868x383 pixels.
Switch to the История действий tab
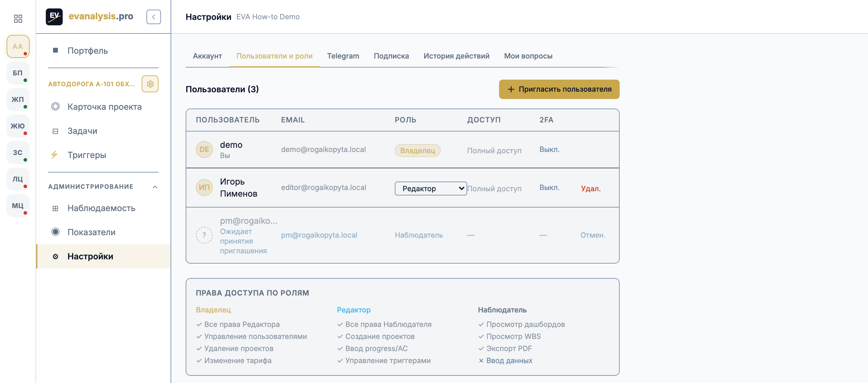pyautogui.click(x=456, y=56)
